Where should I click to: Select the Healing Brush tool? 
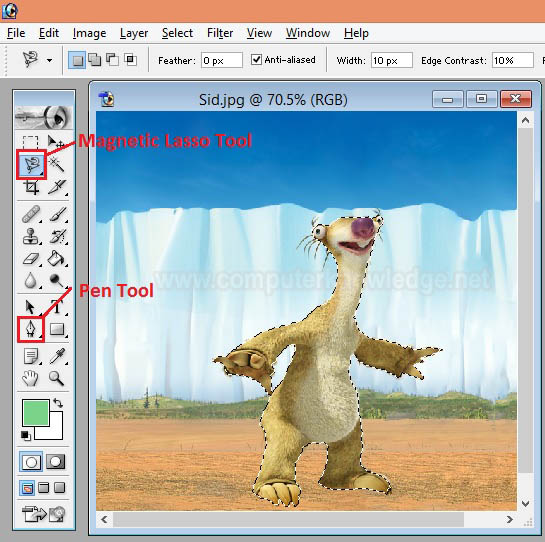click(x=31, y=214)
